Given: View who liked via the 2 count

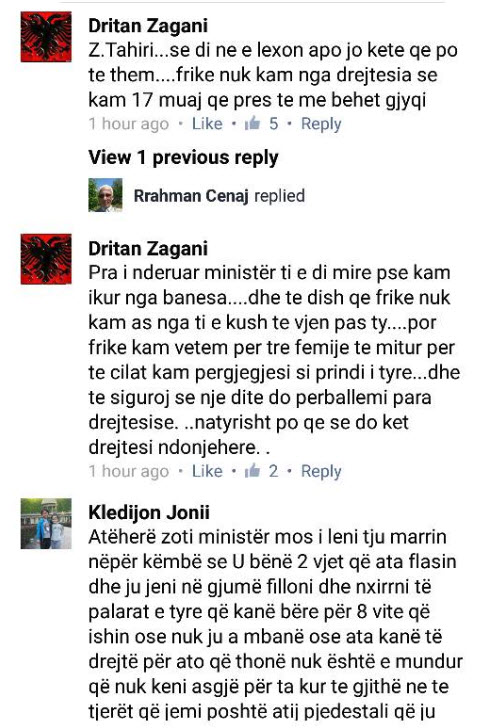Looking at the screenshot, I should (x=274, y=471).
